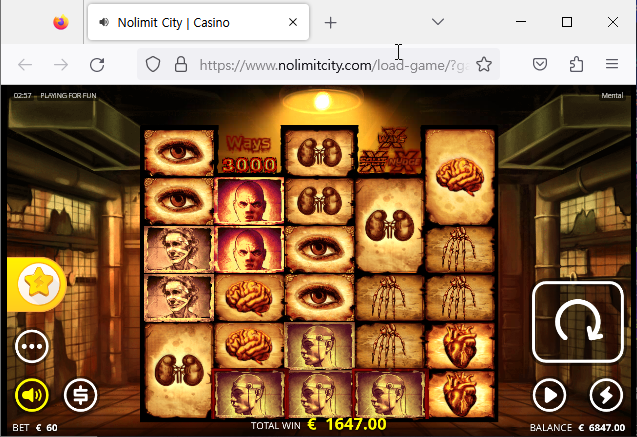Open a new browser tab
Viewport: 637px width, 437px height.
pos(331,23)
